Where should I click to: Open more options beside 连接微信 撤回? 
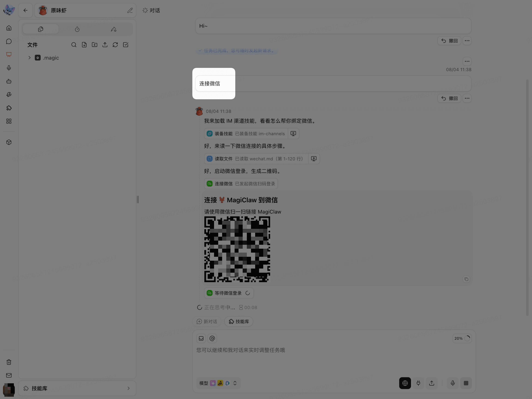coord(467,98)
